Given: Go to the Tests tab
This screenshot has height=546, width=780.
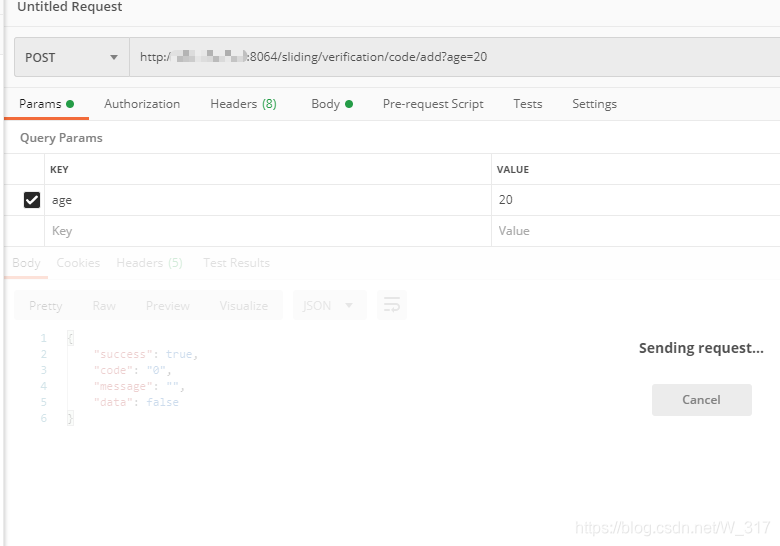Looking at the screenshot, I should [x=527, y=104].
